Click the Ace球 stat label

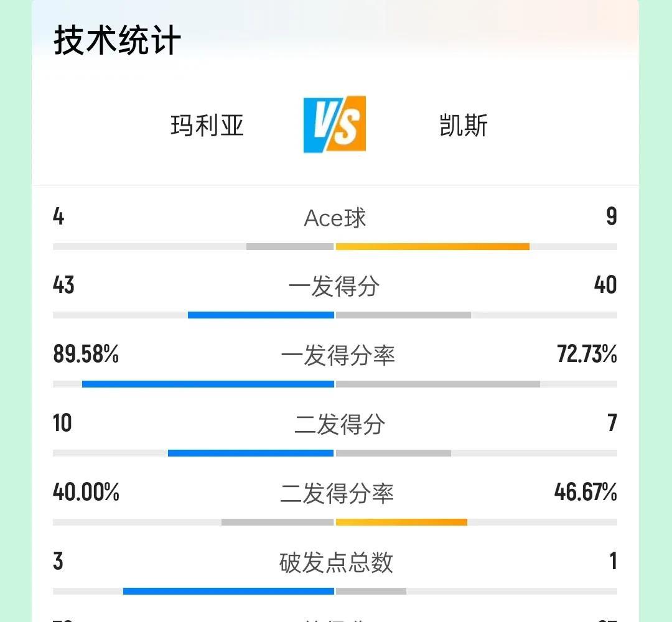point(335,218)
